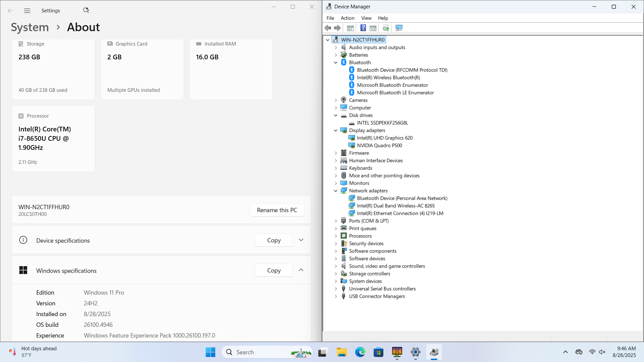The image size is (644, 362).
Task: Expand the Firmware category
Action: (336, 153)
